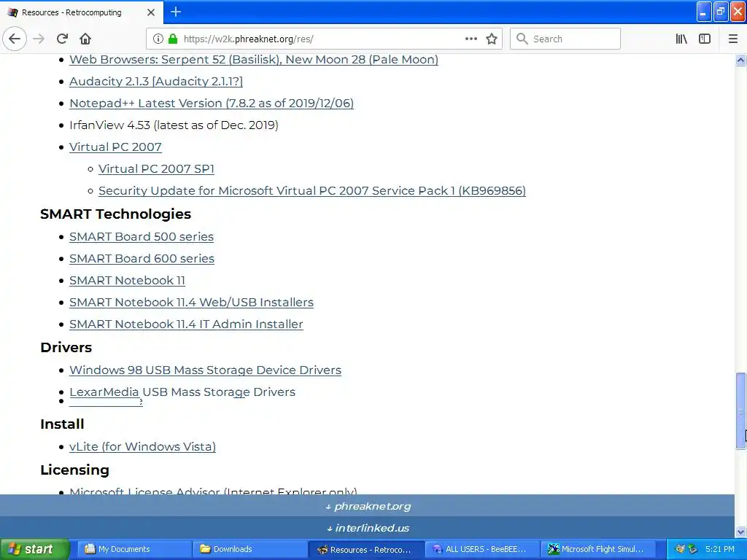This screenshot has height=560, width=747.
Task: Go back to the previous page
Action: pos(15,39)
